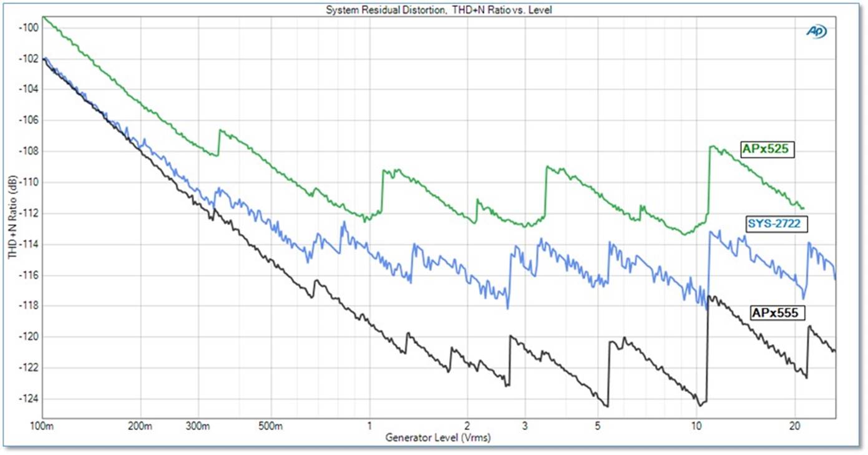Click the 10 tick on the X axis

pyautogui.click(x=696, y=426)
